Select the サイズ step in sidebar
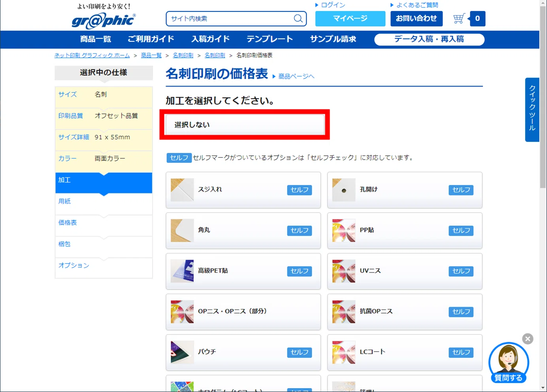This screenshot has width=547, height=392. pos(104,97)
